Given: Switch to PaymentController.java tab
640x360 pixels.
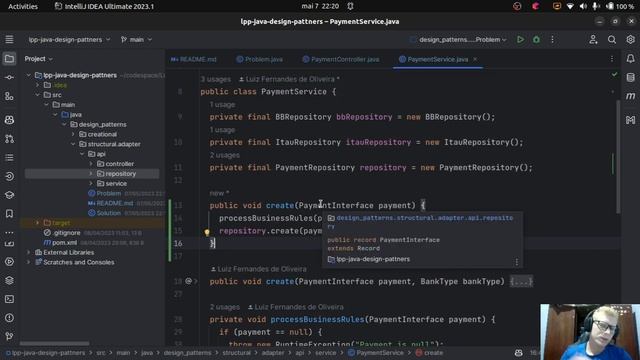Looking at the screenshot, I should (341, 59).
